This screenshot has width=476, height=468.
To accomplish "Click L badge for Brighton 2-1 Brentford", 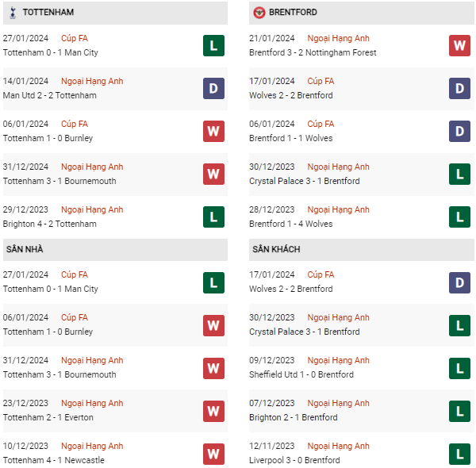I will click(460, 410).
